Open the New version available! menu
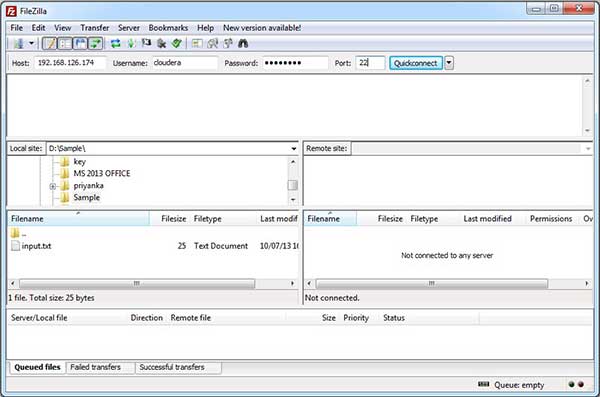600x397 pixels. pos(262,28)
